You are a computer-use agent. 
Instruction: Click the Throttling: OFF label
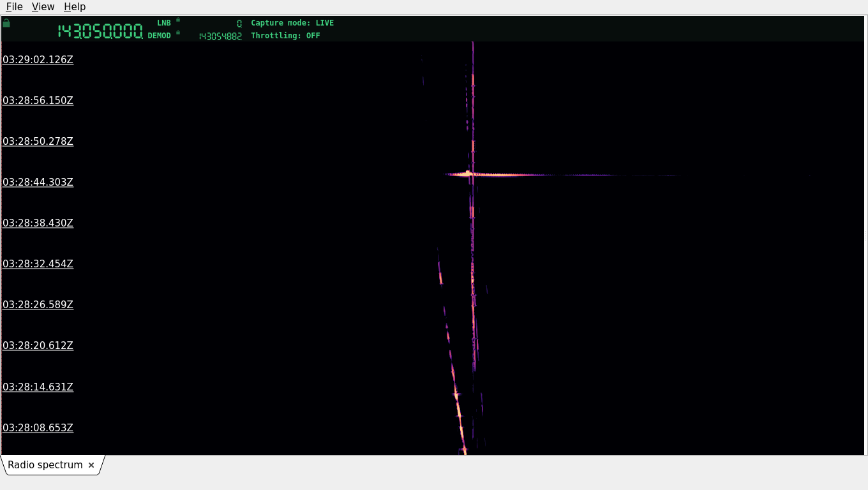285,36
